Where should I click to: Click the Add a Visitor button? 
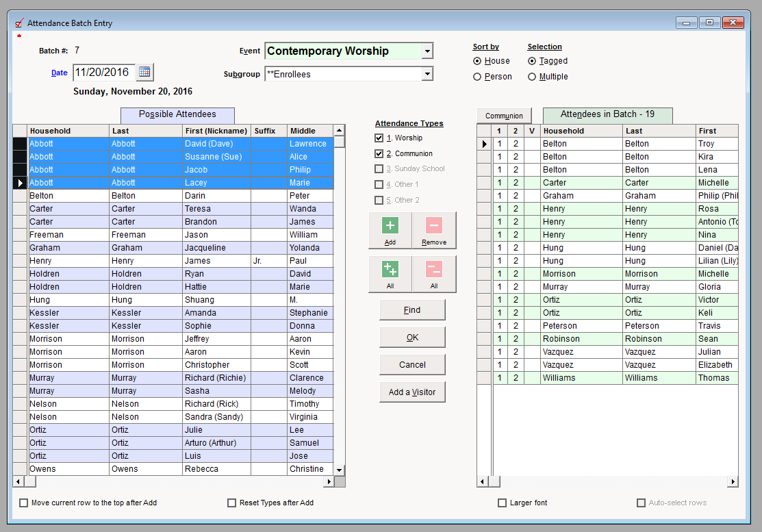tap(412, 392)
